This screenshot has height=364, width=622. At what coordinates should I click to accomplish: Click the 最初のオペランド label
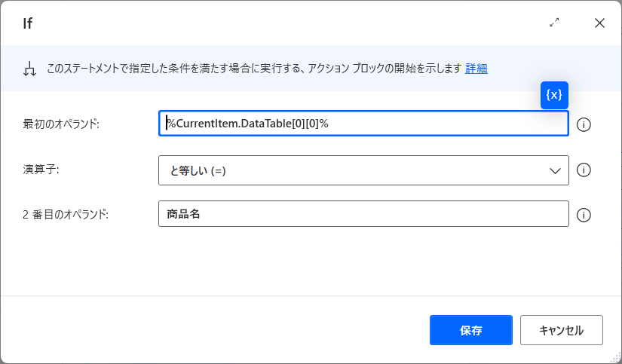(x=61, y=124)
